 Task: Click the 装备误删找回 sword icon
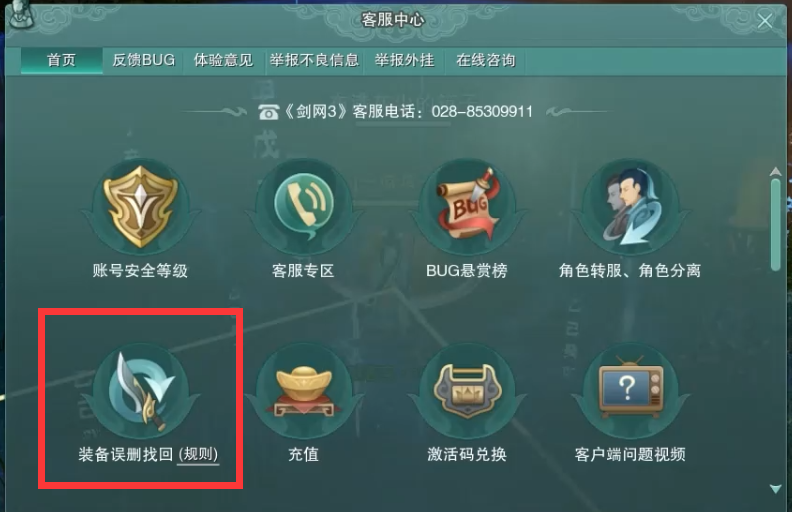pos(140,391)
